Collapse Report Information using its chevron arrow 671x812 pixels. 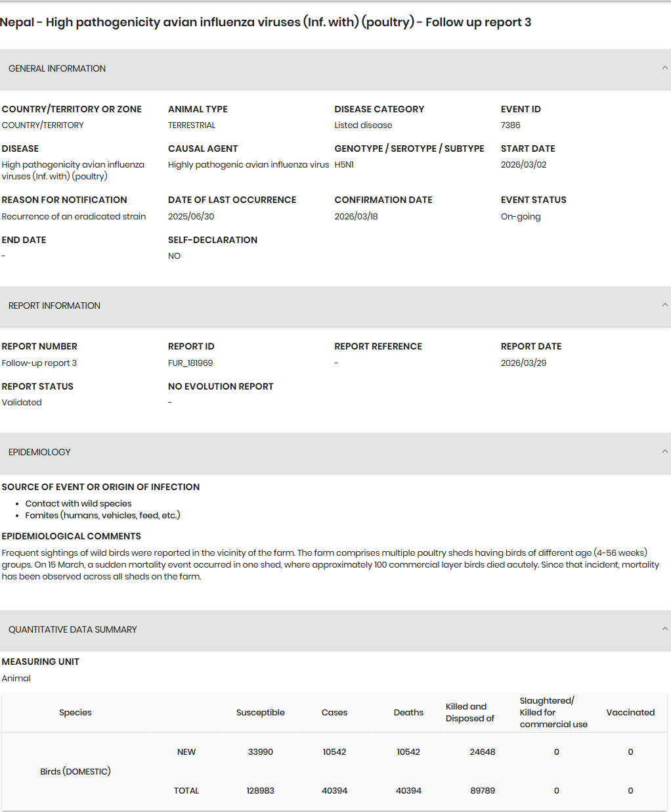point(664,305)
